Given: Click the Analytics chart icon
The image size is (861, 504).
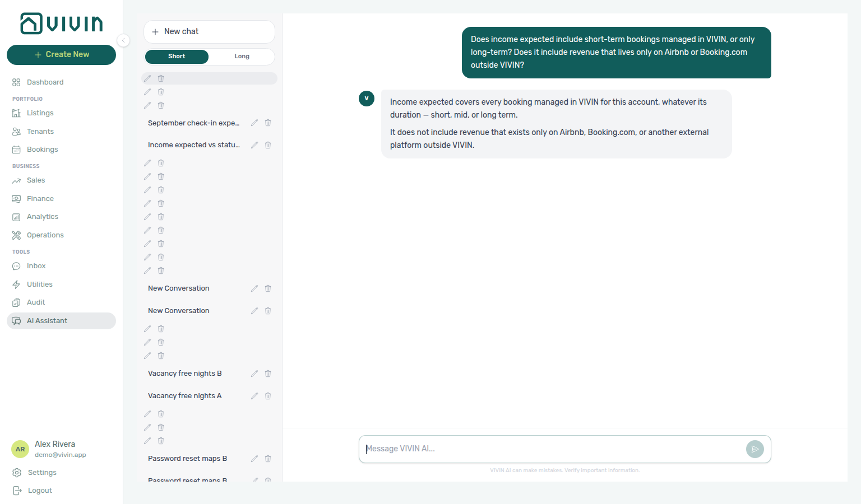Looking at the screenshot, I should pos(16,217).
